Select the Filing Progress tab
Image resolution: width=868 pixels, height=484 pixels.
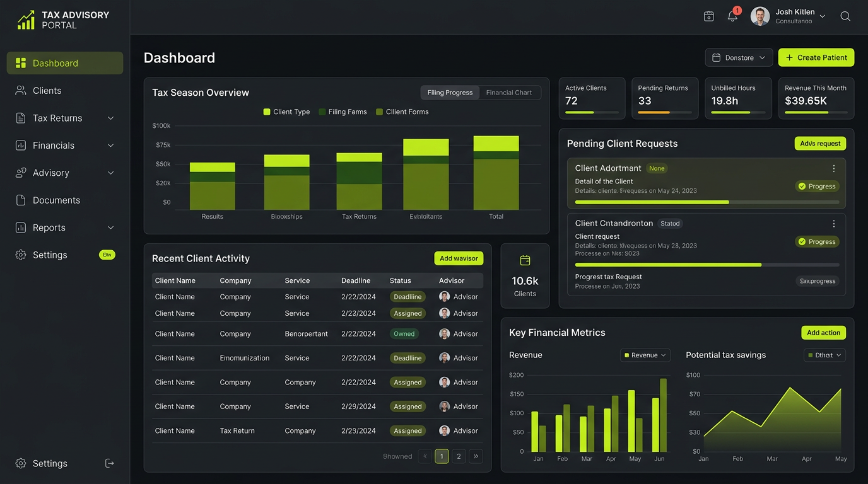pos(449,92)
